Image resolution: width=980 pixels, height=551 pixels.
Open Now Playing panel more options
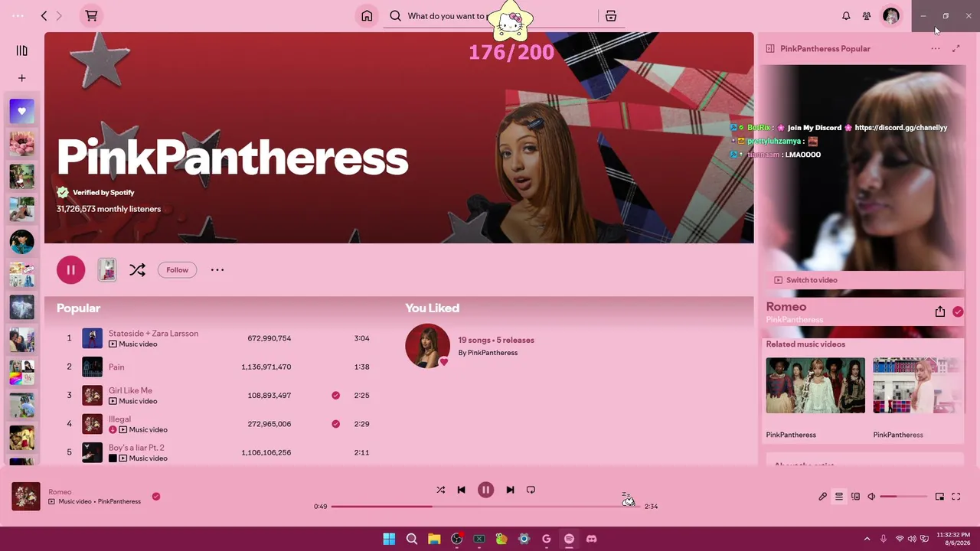[x=936, y=49]
